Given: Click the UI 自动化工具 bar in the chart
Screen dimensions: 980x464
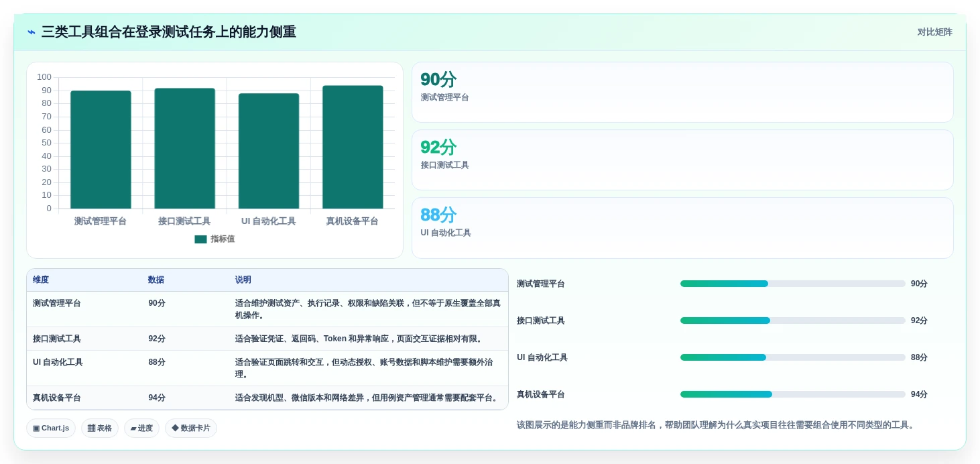Looking at the screenshot, I should point(269,151).
